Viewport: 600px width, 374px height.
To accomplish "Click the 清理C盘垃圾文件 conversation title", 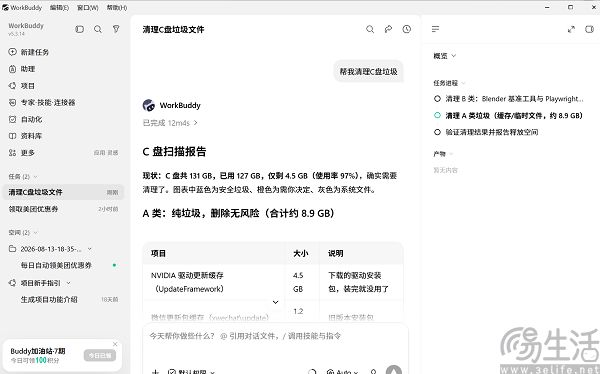I will (x=173, y=29).
